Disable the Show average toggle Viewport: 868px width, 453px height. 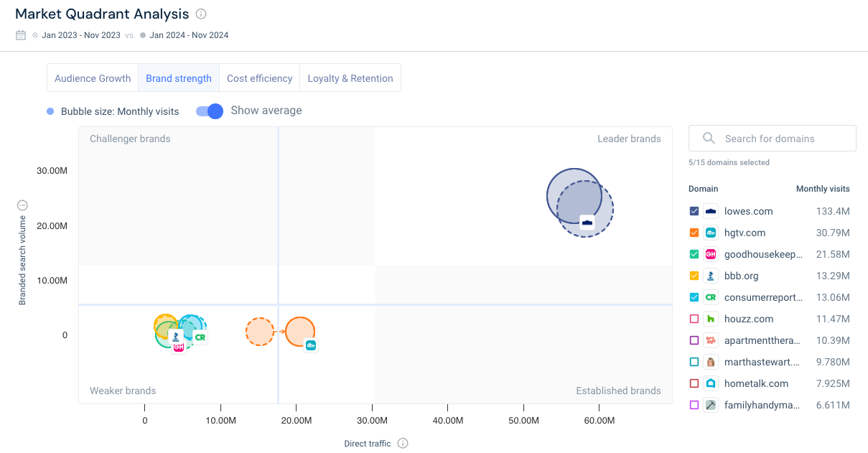point(208,111)
